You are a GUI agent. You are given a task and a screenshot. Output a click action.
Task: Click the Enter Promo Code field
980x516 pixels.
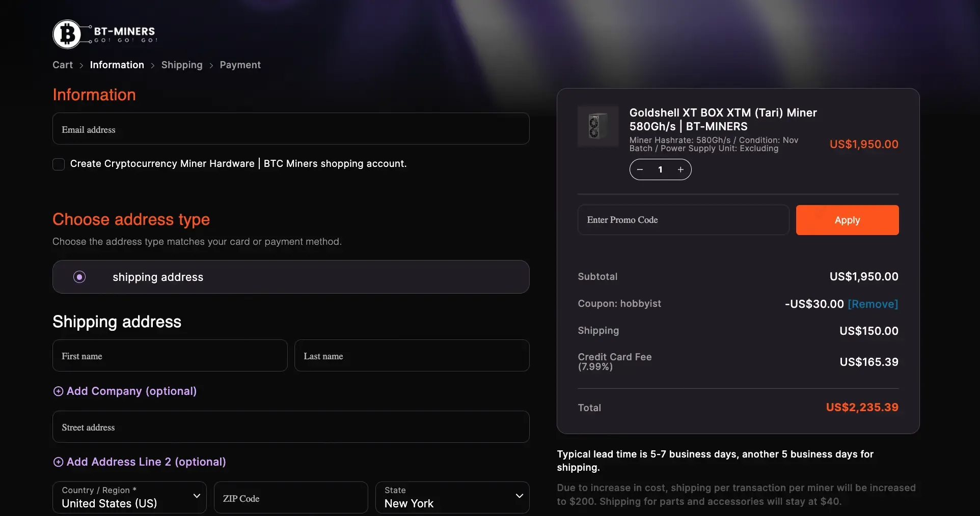tap(683, 220)
